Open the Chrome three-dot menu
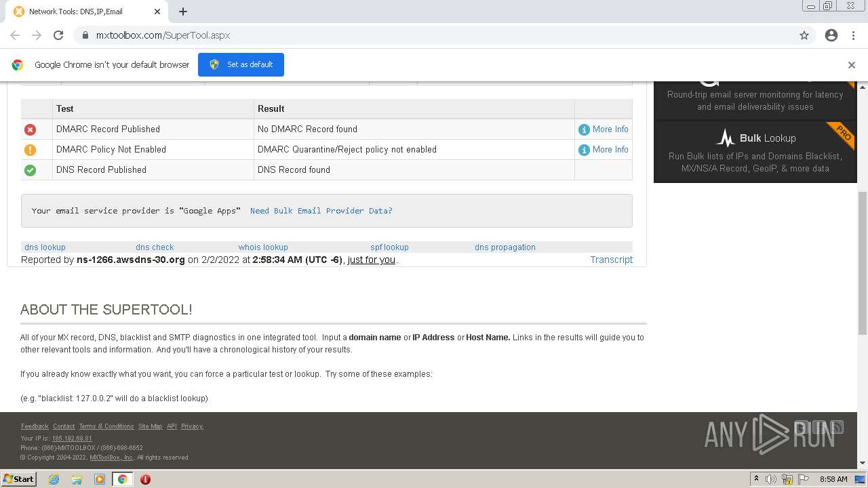The image size is (868, 488). coord(853,35)
